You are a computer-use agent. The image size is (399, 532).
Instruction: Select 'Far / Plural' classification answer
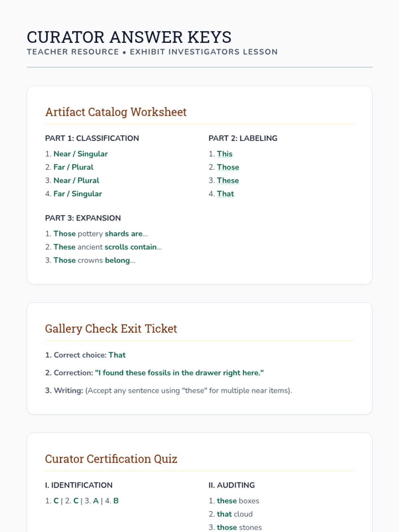pyautogui.click(x=73, y=167)
